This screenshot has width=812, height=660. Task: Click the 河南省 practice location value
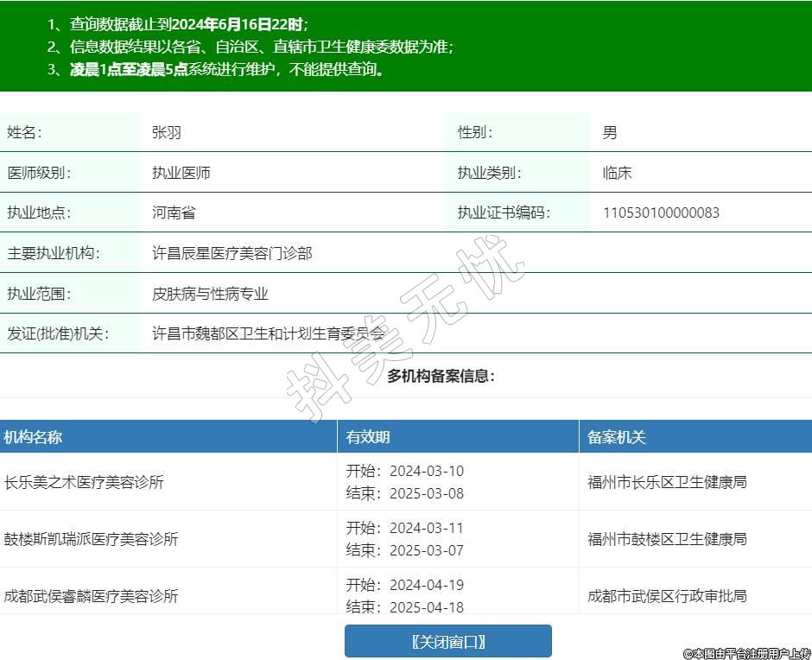click(x=174, y=213)
